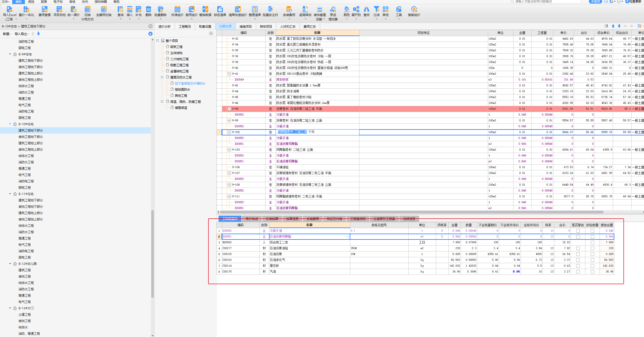
Task: Click the 清单快速组价 toolbar icon
Action: (x=238, y=9)
